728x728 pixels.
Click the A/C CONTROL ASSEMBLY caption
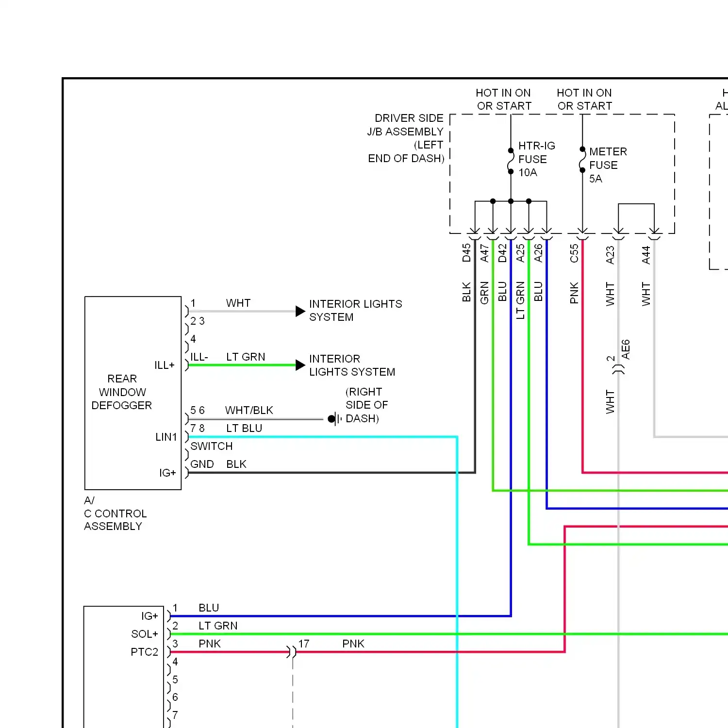coord(115,513)
